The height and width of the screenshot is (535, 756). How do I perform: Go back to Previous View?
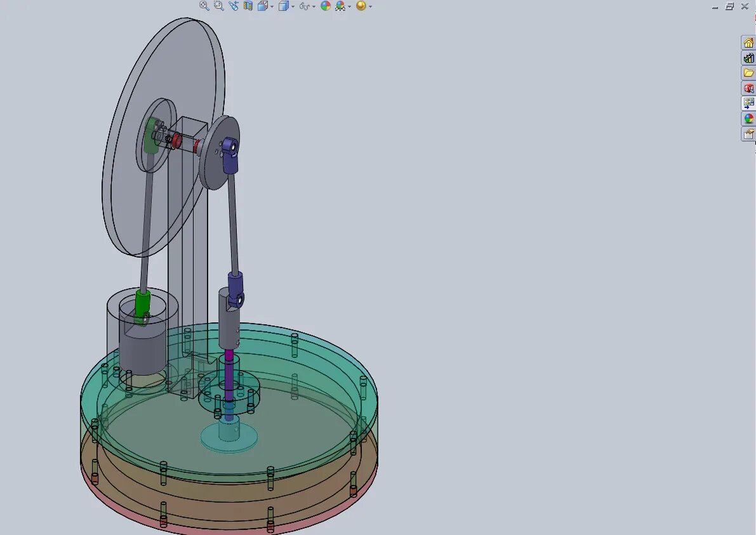(x=234, y=6)
